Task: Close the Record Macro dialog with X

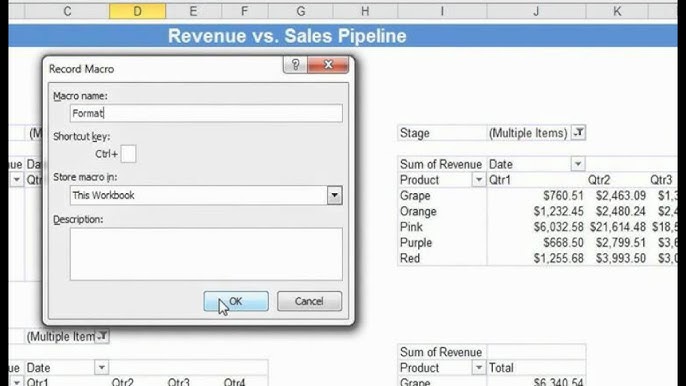Action: click(x=328, y=65)
